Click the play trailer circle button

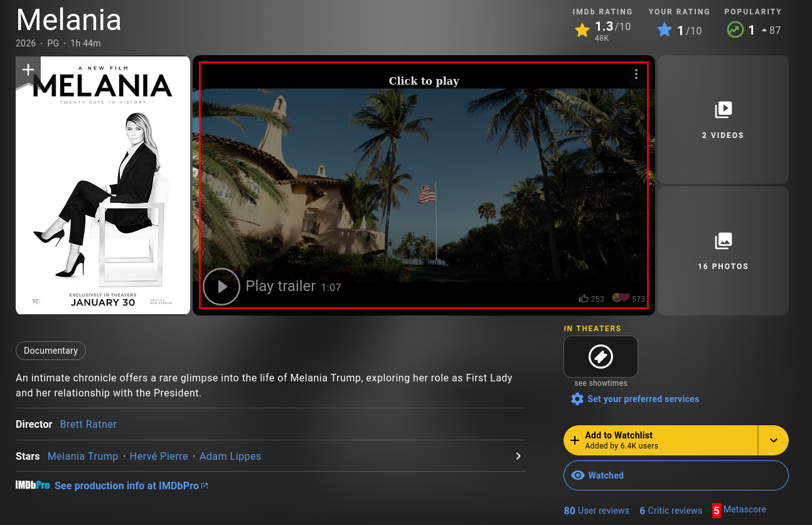[x=222, y=287]
